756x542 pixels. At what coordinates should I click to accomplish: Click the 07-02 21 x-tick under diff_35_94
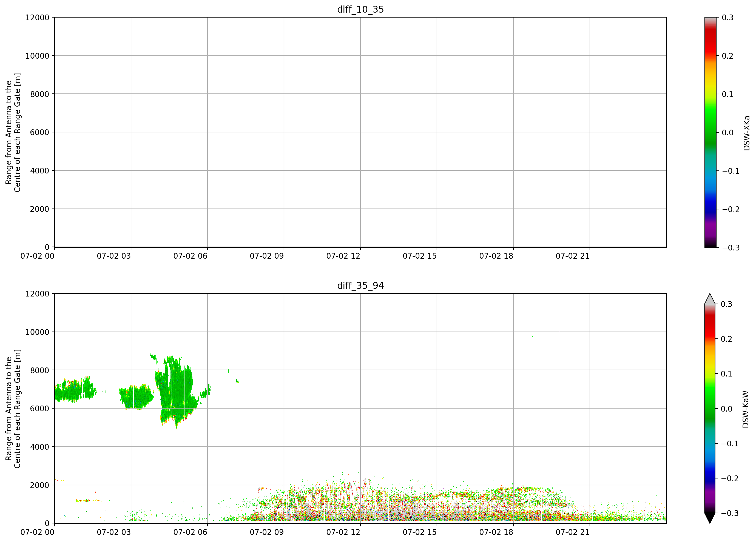[x=573, y=532]
